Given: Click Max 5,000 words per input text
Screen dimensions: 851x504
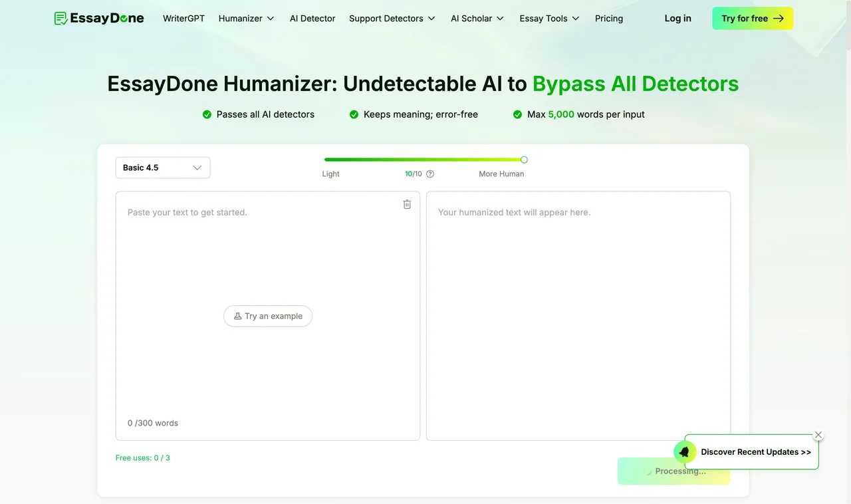Looking at the screenshot, I should 586,114.
